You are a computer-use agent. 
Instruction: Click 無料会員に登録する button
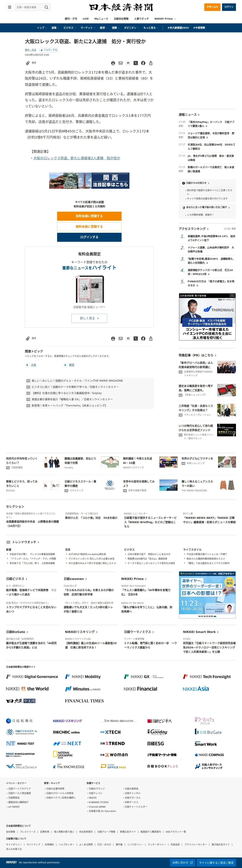click(x=89, y=226)
